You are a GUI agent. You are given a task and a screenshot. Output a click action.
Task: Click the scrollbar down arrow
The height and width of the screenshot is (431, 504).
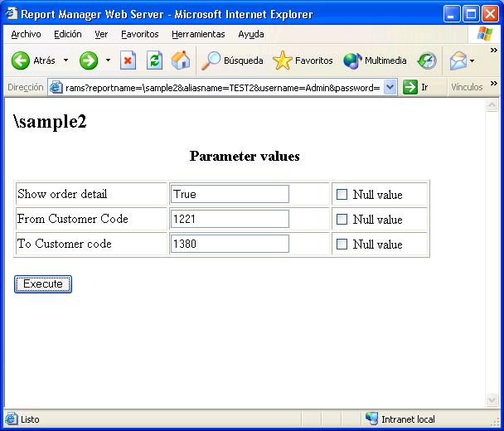tap(492, 400)
